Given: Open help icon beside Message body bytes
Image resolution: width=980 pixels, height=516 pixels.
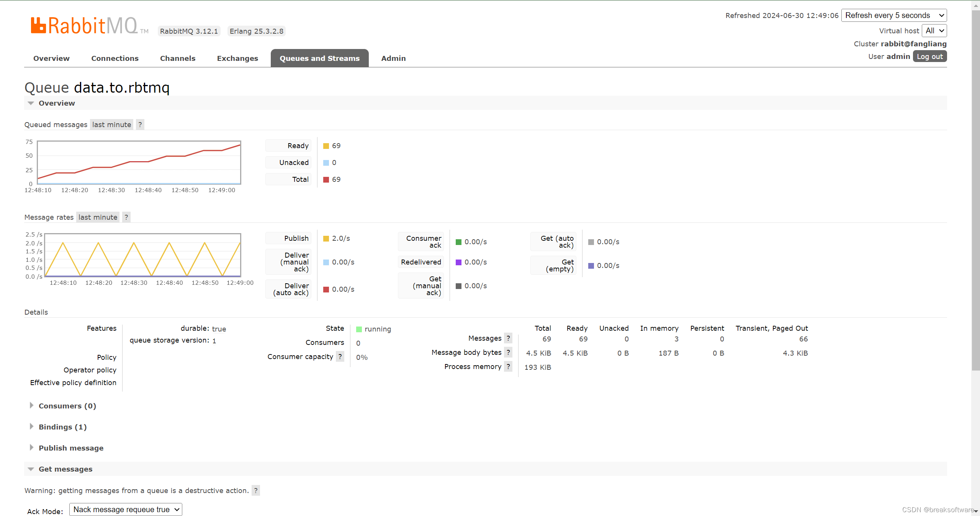Looking at the screenshot, I should [x=508, y=352].
